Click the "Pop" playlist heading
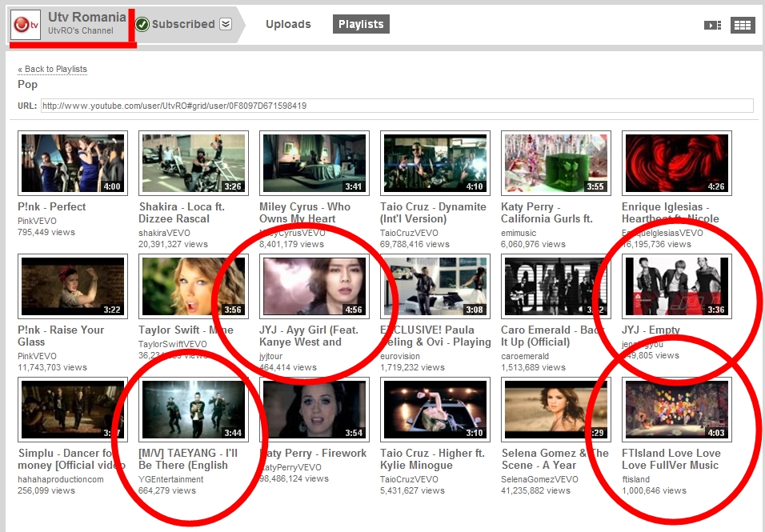The image size is (765, 532). pos(27,84)
